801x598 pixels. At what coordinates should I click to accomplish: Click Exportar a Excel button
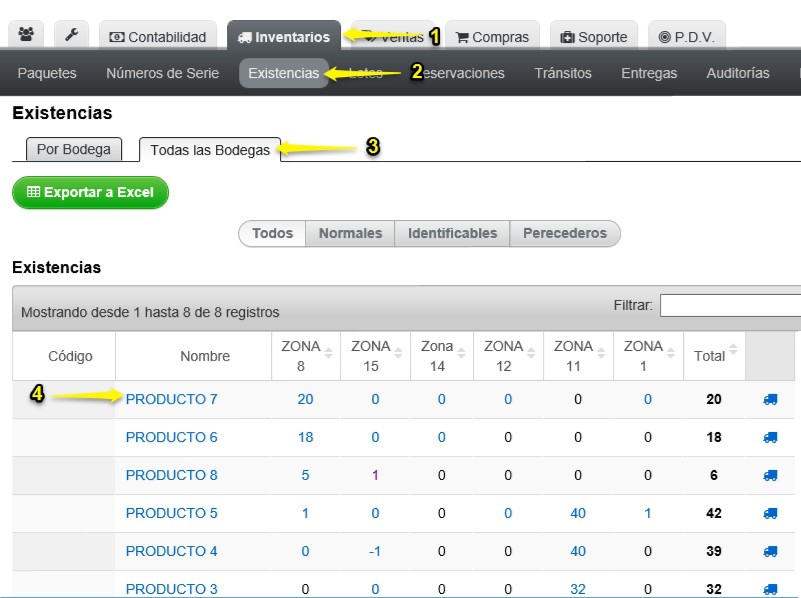[90, 193]
